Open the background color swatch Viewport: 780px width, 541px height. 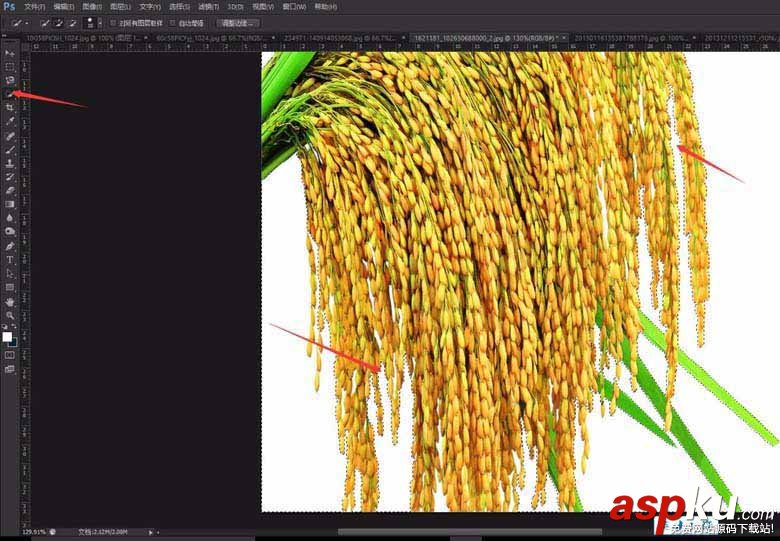(x=13, y=342)
